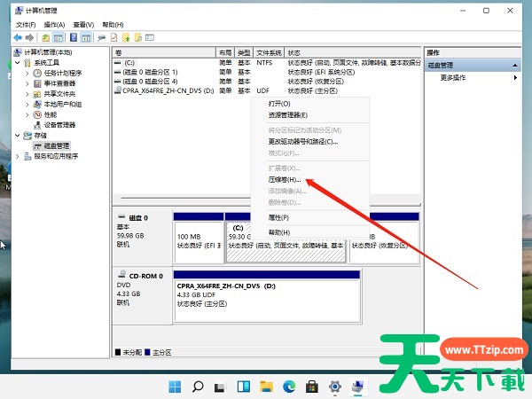Viewport: 532px width, 399px height.
Task: Click the File System (文件系统) column header
Action: click(270, 53)
